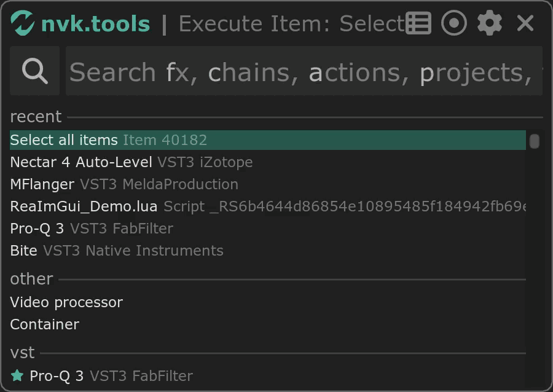
Task: Close the nvk.tools window with X
Action: [525, 23]
